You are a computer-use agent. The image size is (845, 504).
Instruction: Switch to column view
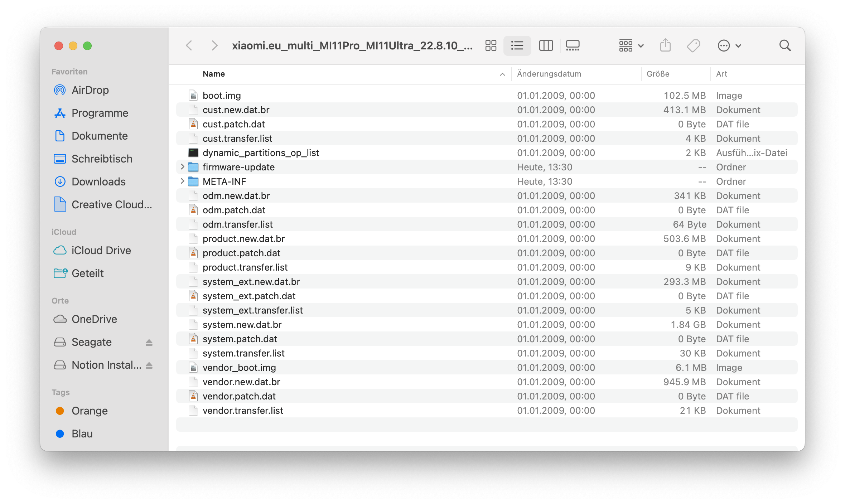(x=546, y=45)
